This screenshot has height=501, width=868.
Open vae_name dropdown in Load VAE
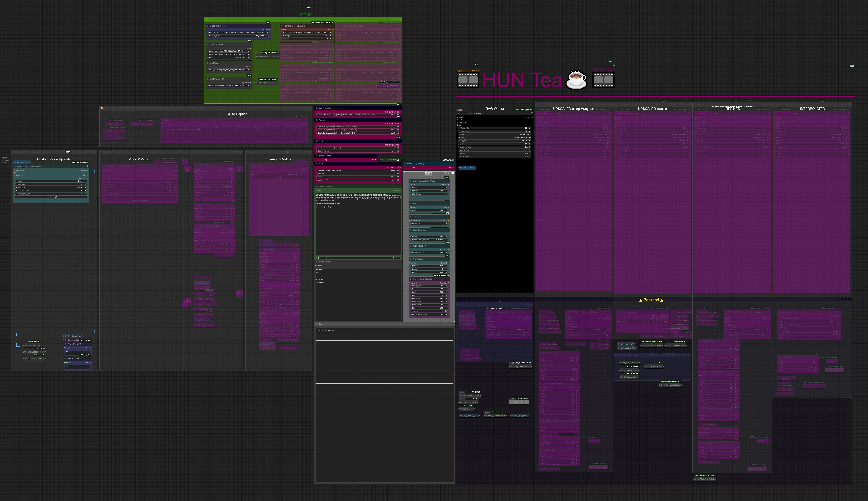point(229,70)
